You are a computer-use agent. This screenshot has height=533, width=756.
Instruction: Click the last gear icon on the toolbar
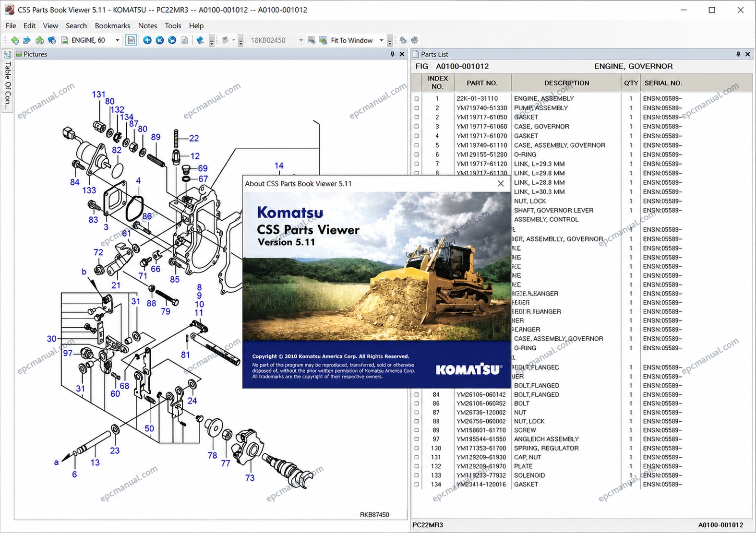pos(415,40)
